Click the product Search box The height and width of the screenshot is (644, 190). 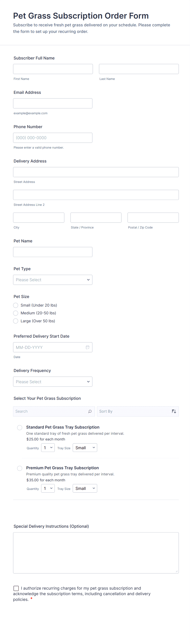50,411
